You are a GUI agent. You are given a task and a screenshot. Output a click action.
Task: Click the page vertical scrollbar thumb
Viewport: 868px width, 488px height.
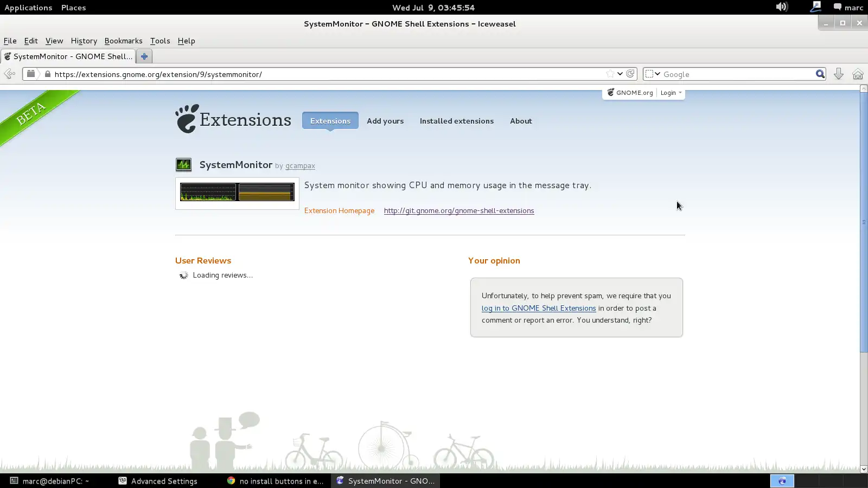864,222
